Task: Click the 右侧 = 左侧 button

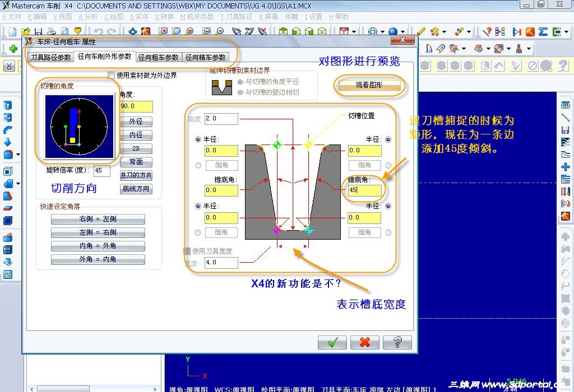Action: point(98,219)
